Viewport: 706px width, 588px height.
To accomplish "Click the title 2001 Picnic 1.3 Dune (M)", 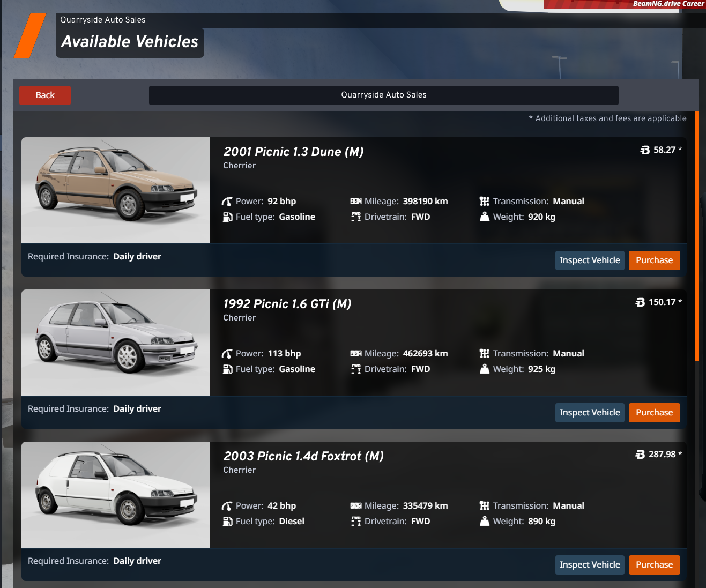I will (x=293, y=152).
